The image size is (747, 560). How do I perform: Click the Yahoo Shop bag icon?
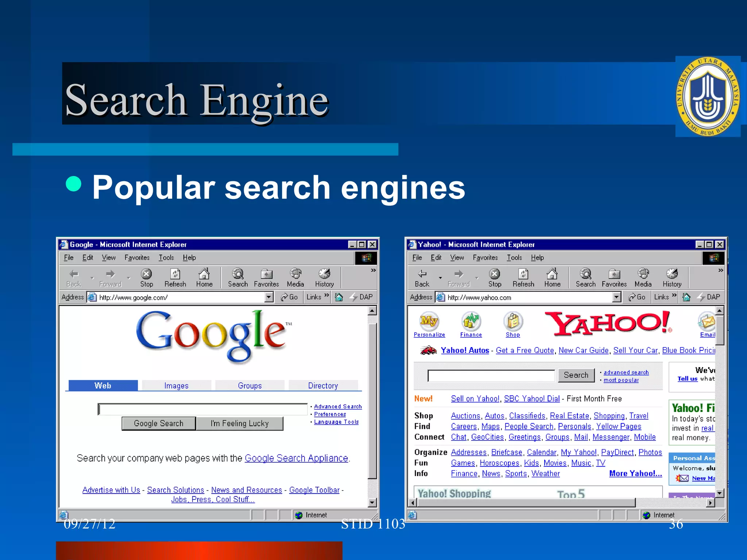tap(513, 321)
